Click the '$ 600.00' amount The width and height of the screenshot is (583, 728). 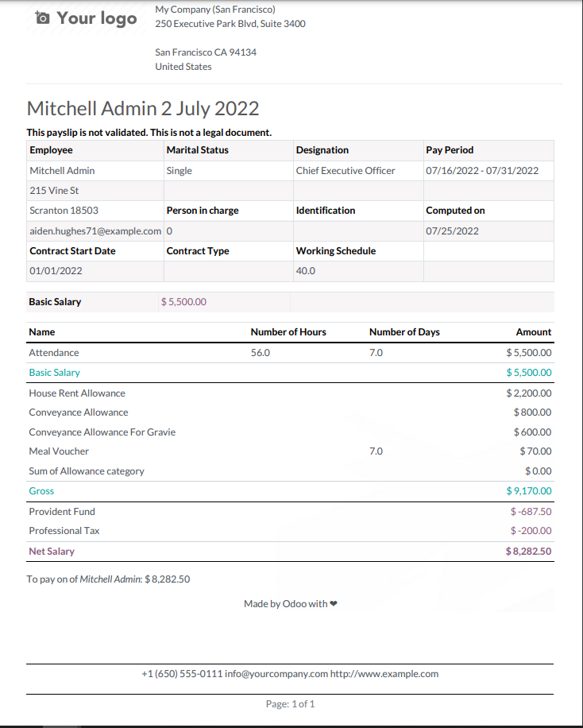pos(532,432)
